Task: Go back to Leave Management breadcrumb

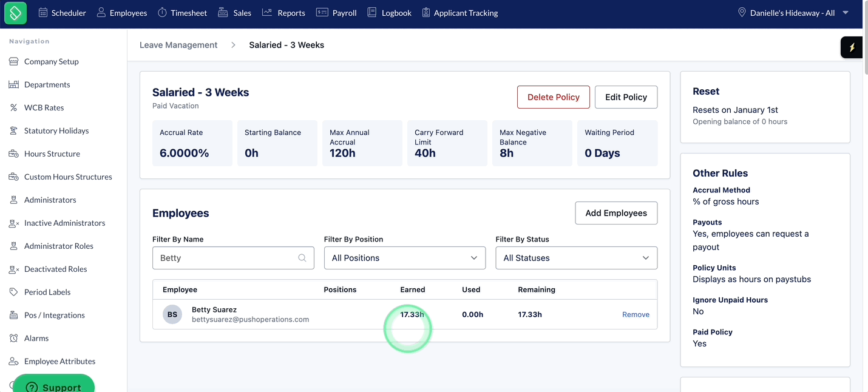Action: [178, 45]
